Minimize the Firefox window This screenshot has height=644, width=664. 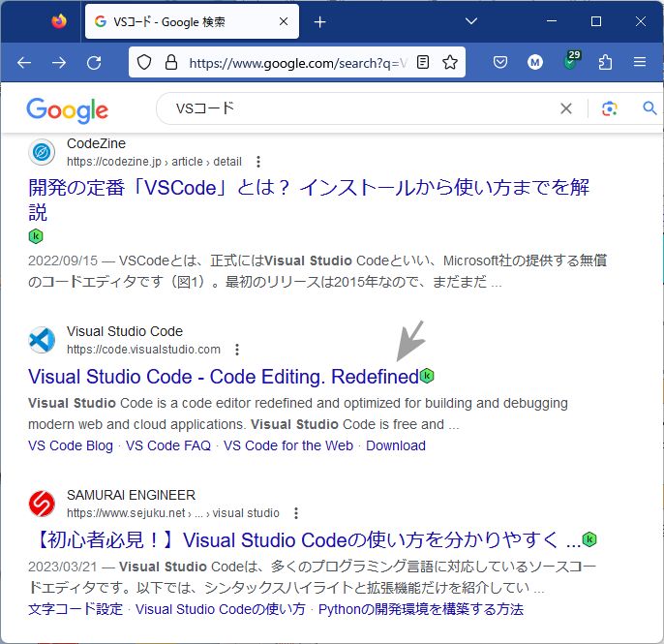(552, 20)
